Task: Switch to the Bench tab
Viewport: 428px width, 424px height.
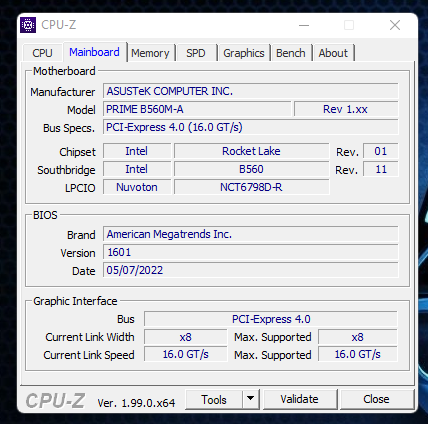Action: pos(291,53)
